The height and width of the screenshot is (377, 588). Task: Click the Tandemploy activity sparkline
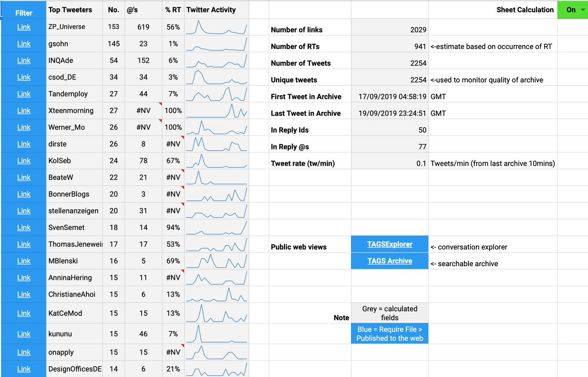click(216, 94)
